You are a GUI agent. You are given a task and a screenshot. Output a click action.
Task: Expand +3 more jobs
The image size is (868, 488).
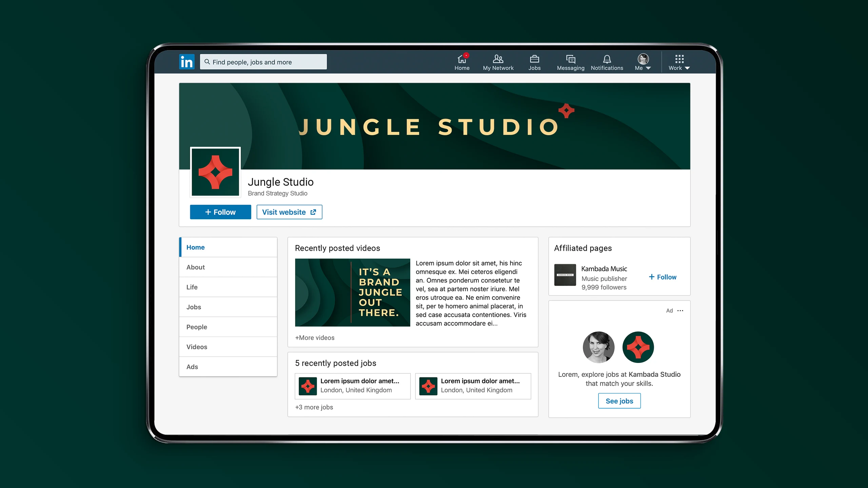[x=314, y=407]
